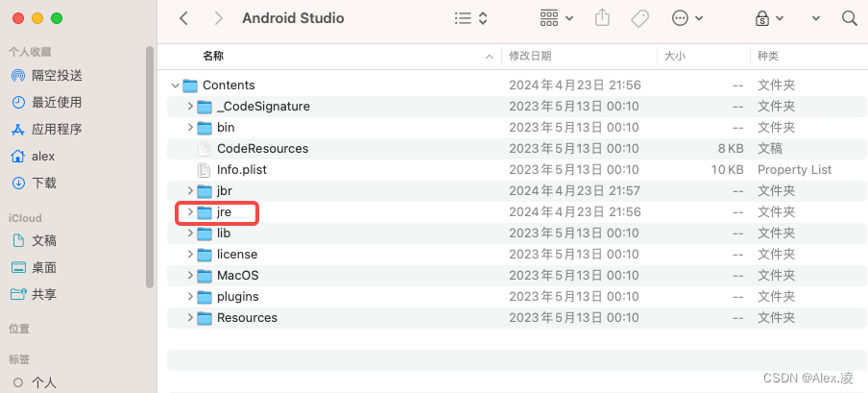The height and width of the screenshot is (393, 868).
Task: Select the license folder icon
Action: coord(205,255)
